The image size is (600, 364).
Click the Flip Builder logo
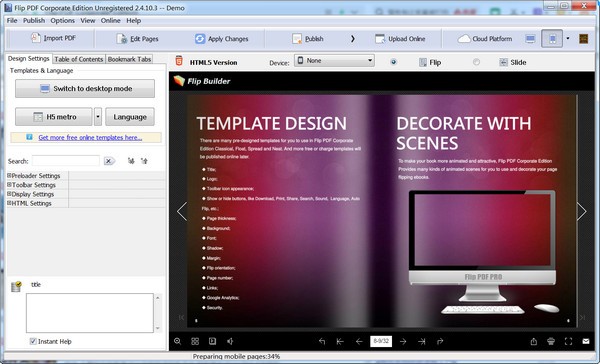(x=202, y=81)
